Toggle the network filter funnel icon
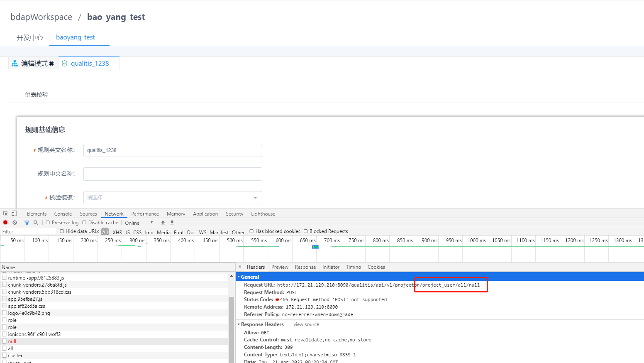 click(27, 223)
